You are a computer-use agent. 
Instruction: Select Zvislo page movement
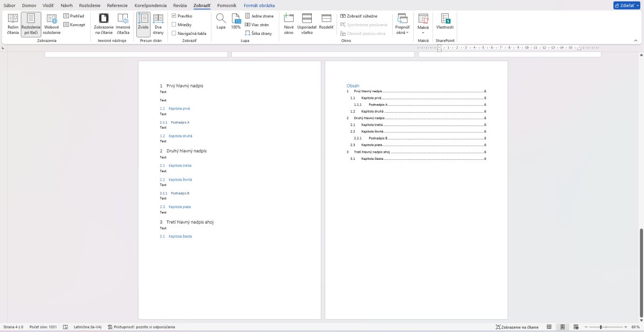(x=143, y=25)
